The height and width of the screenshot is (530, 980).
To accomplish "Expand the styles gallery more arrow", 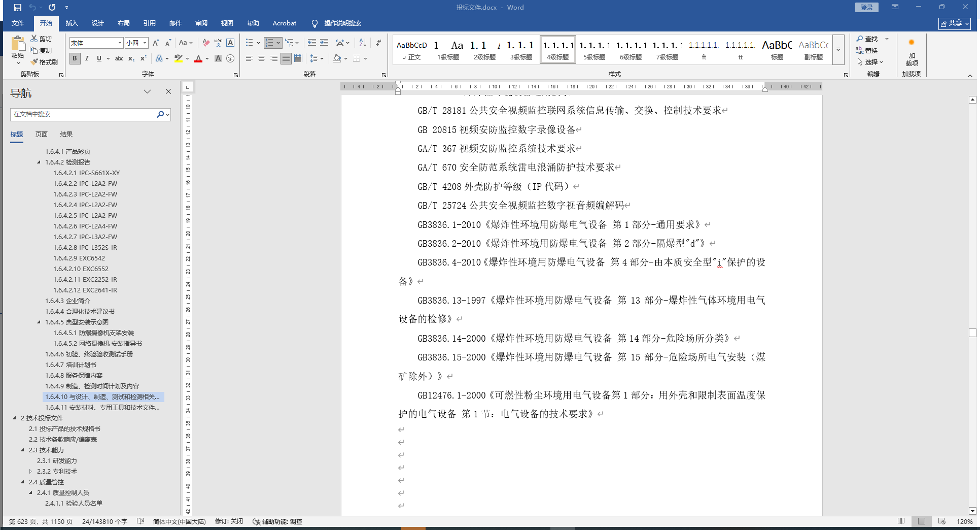I will coord(838,50).
